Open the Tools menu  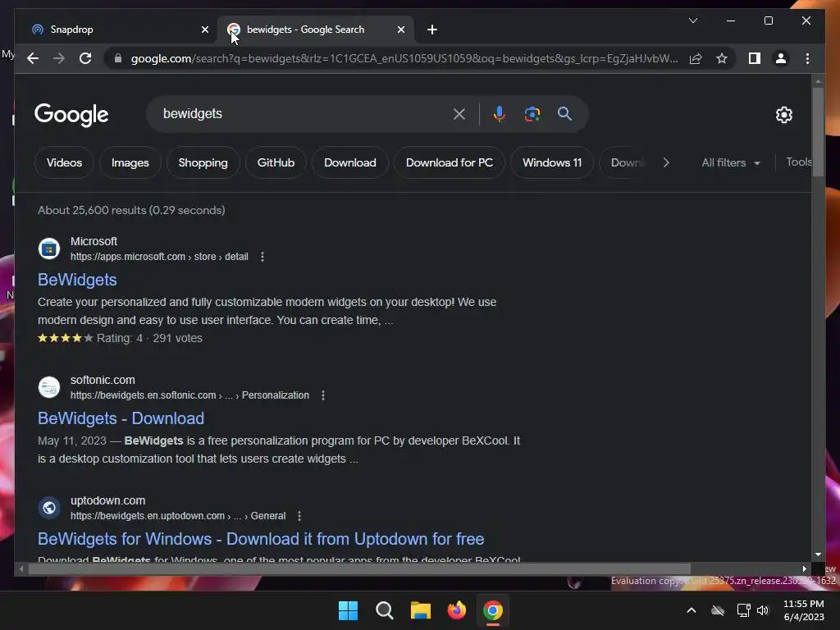click(x=799, y=162)
